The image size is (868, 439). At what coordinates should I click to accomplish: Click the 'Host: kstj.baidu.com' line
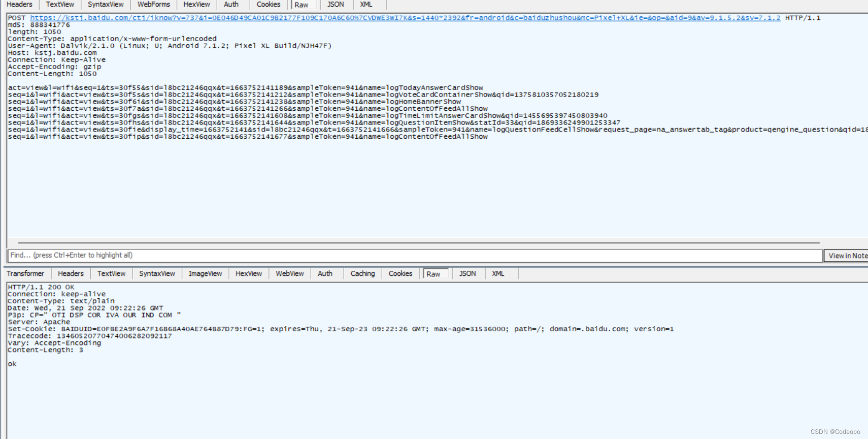coord(52,53)
